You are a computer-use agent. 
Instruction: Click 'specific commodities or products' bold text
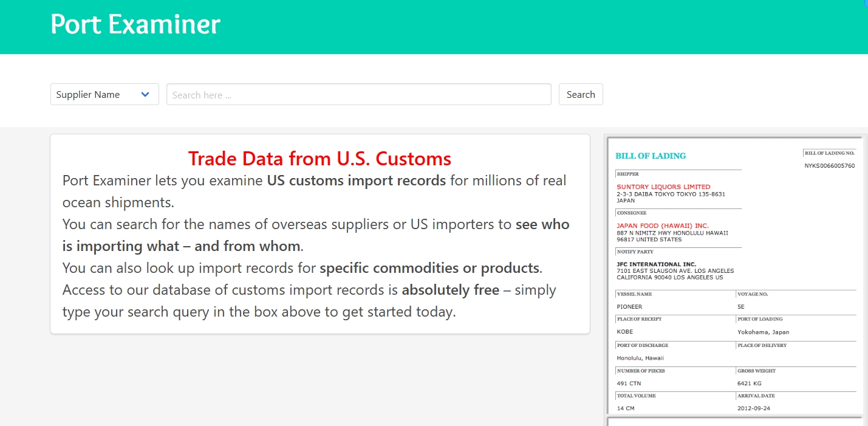tap(429, 268)
